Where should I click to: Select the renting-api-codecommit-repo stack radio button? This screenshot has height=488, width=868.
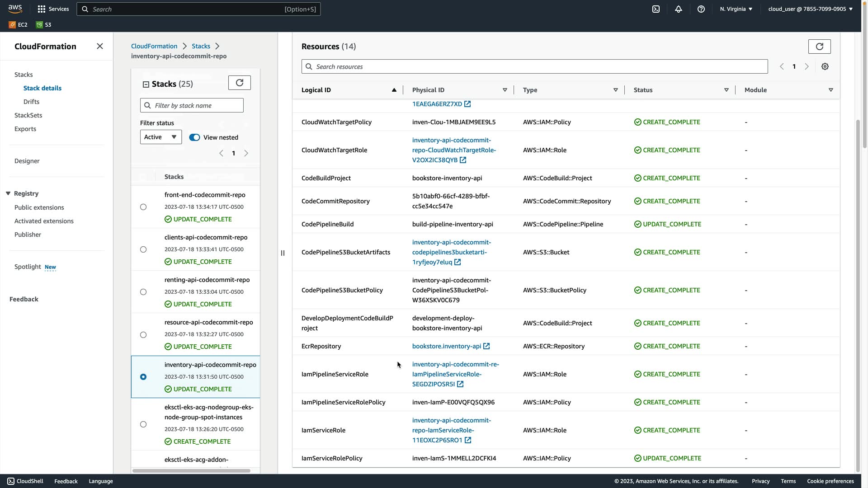click(x=143, y=292)
